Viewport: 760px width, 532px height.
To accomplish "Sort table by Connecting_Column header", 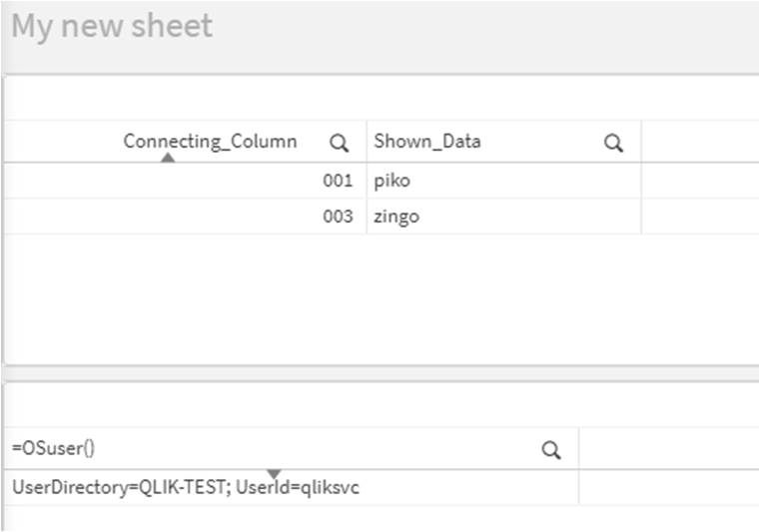I will 210,142.
